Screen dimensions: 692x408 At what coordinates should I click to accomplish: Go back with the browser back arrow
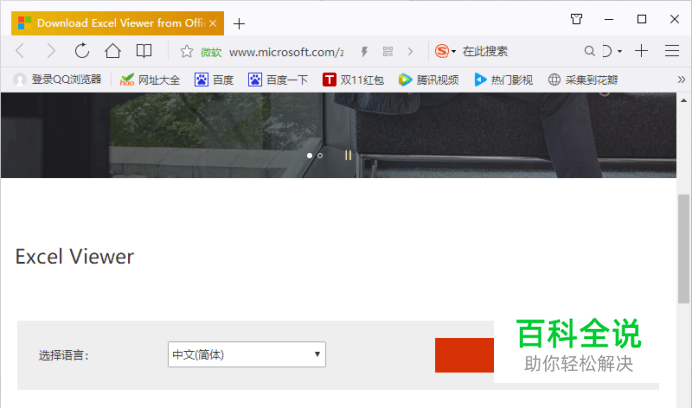pos(20,51)
